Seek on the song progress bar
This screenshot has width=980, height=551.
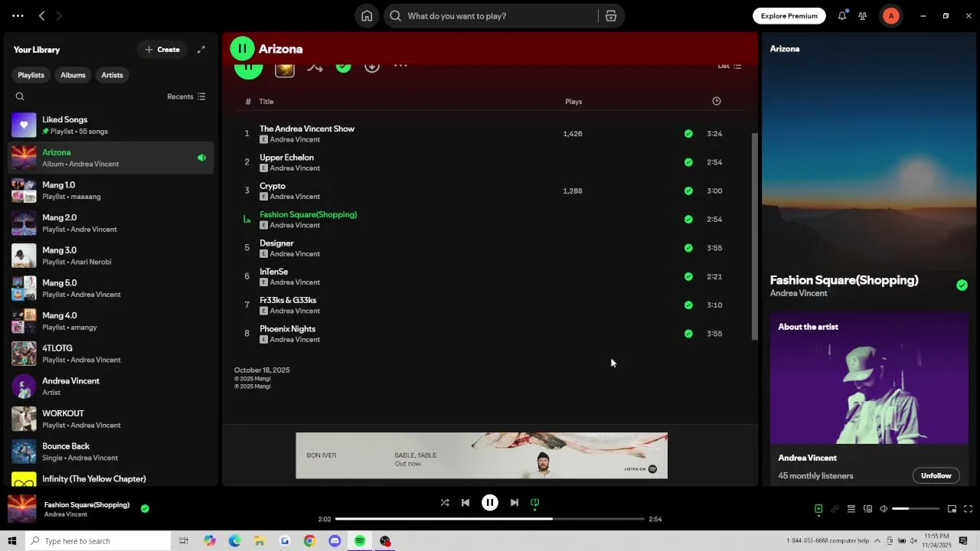(490, 519)
